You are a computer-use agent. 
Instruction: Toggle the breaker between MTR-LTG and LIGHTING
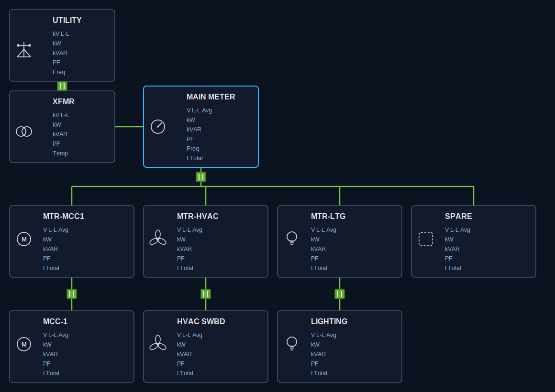coord(340,294)
